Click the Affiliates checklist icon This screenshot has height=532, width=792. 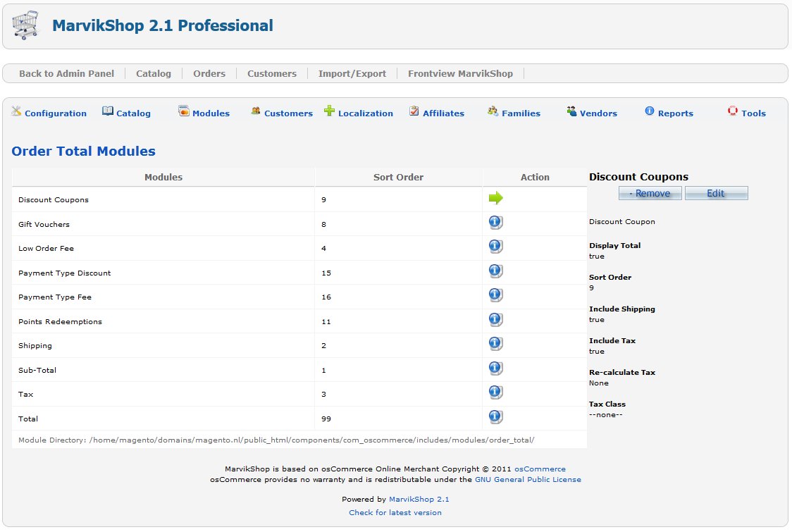point(414,111)
